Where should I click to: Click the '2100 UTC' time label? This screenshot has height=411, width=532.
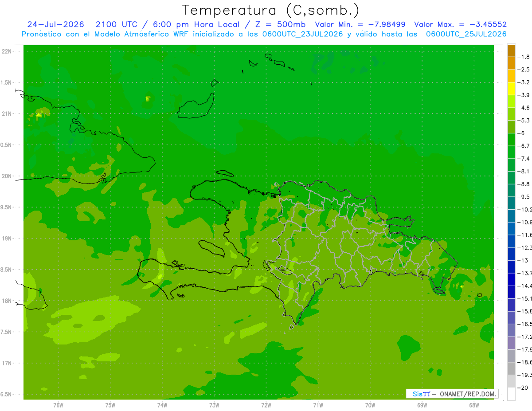click(117, 24)
